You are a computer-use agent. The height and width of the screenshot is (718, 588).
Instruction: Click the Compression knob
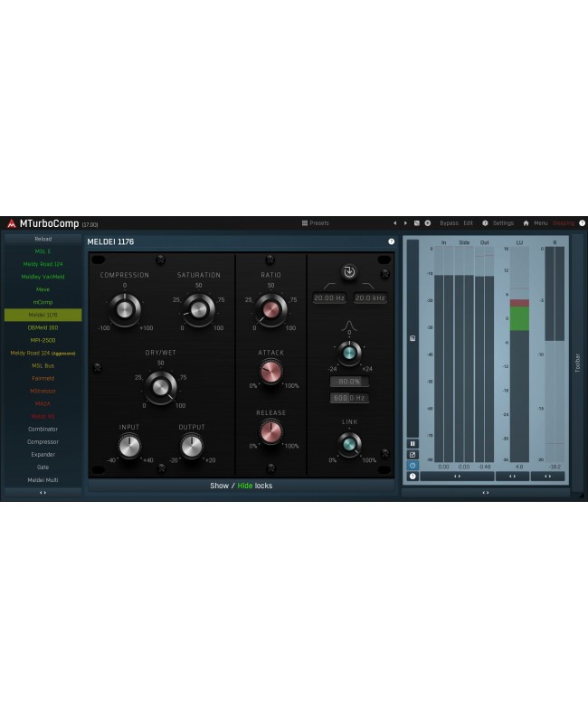(125, 310)
